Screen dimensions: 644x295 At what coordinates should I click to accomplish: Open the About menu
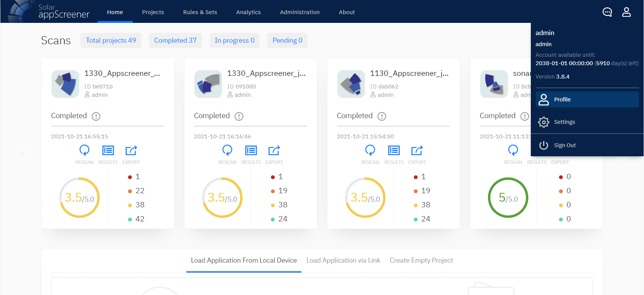click(x=347, y=12)
